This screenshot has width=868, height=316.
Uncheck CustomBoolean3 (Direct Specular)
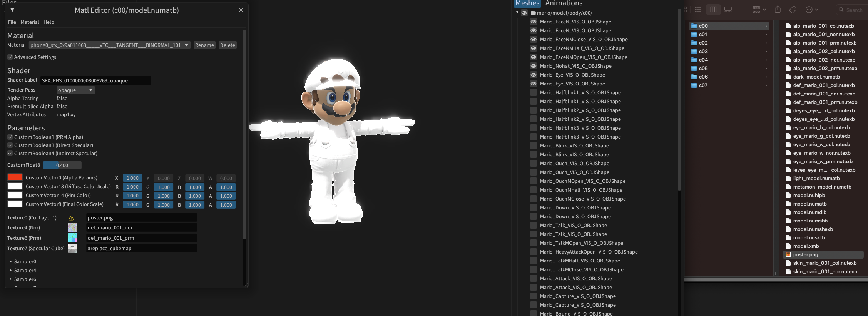point(10,145)
